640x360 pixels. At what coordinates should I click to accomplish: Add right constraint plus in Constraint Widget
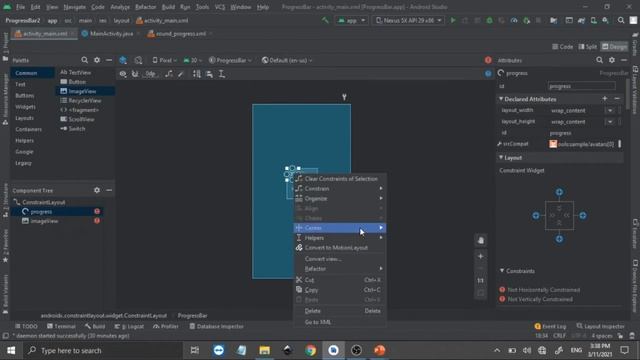pos(583,216)
